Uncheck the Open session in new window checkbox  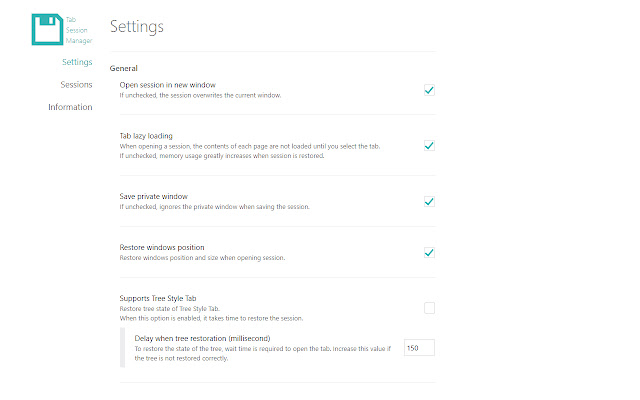pos(428,90)
